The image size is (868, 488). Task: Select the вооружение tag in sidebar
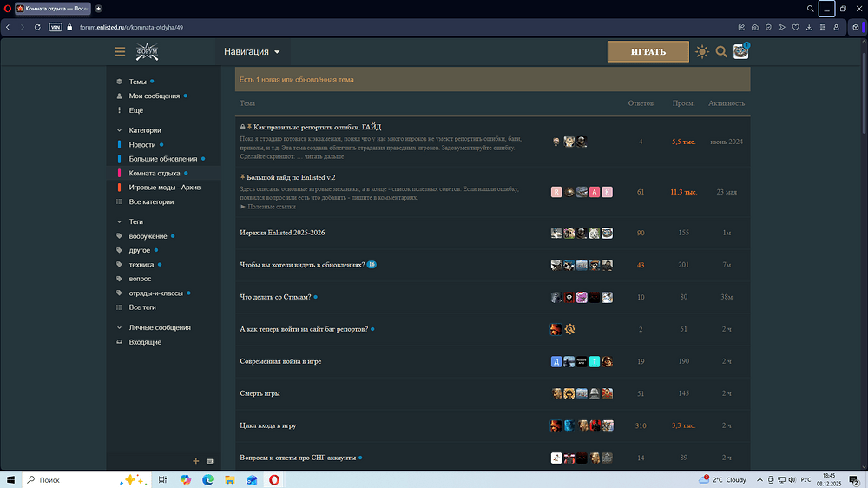148,236
